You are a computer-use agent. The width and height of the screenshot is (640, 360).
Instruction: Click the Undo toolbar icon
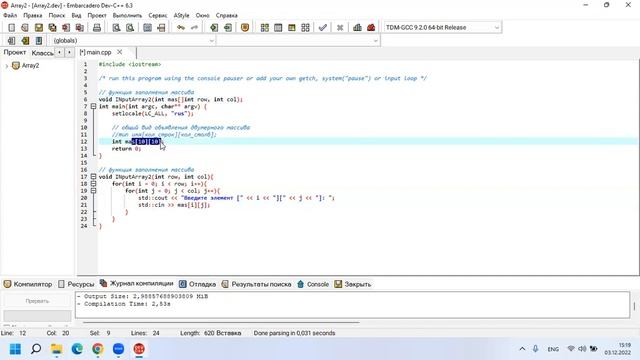[x=181, y=27]
